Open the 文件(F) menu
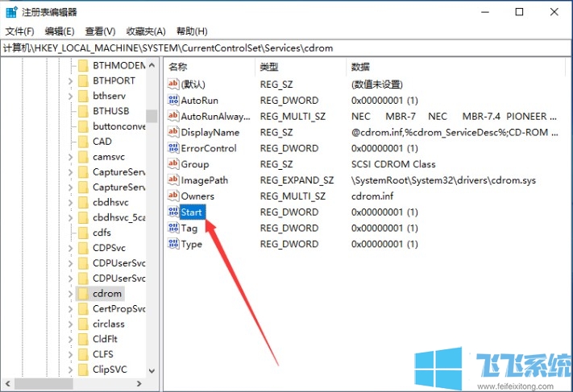Image resolution: width=573 pixels, height=392 pixels. 19,31
